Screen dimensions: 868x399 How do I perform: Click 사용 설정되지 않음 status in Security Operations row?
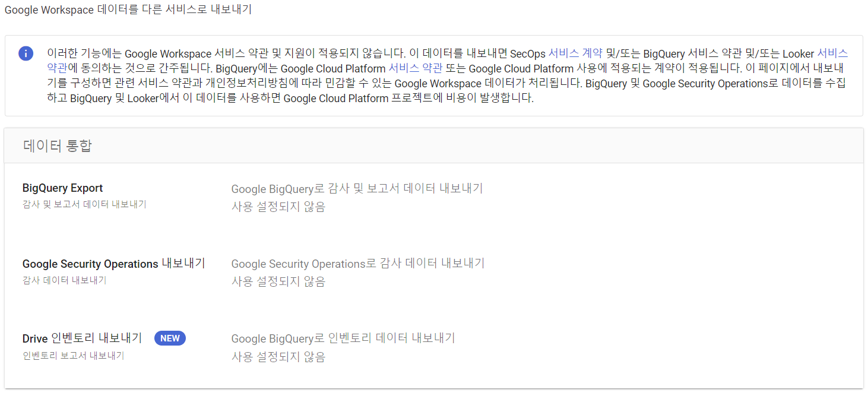click(x=278, y=281)
